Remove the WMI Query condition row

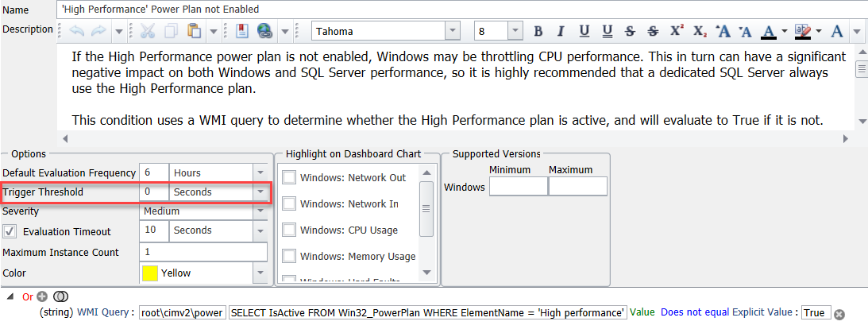pyautogui.click(x=839, y=314)
